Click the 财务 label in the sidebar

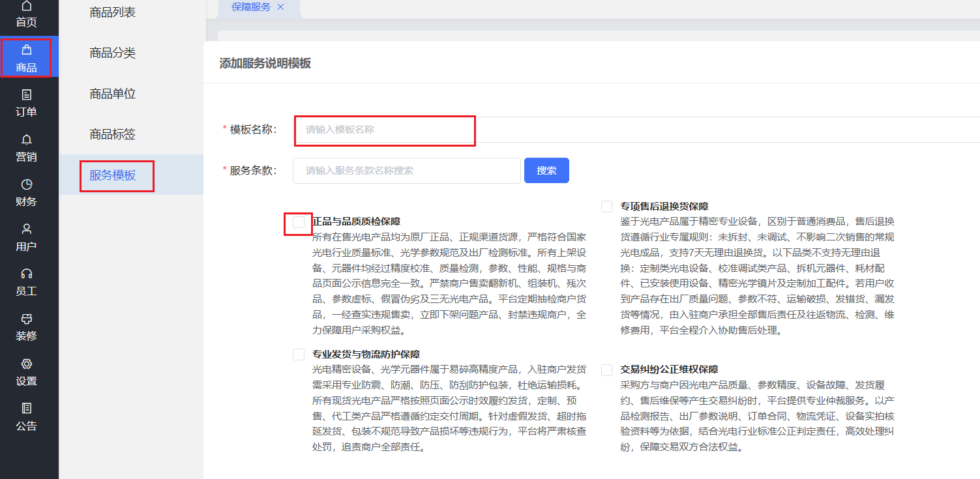pyautogui.click(x=26, y=201)
